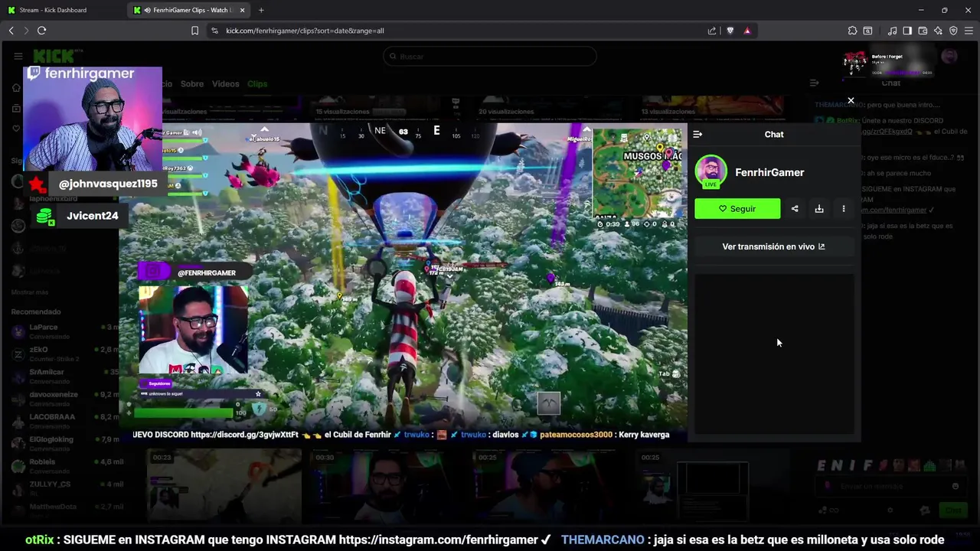Bookmark this page with the bookmark icon
Viewport: 980px width, 551px height.
point(194,31)
